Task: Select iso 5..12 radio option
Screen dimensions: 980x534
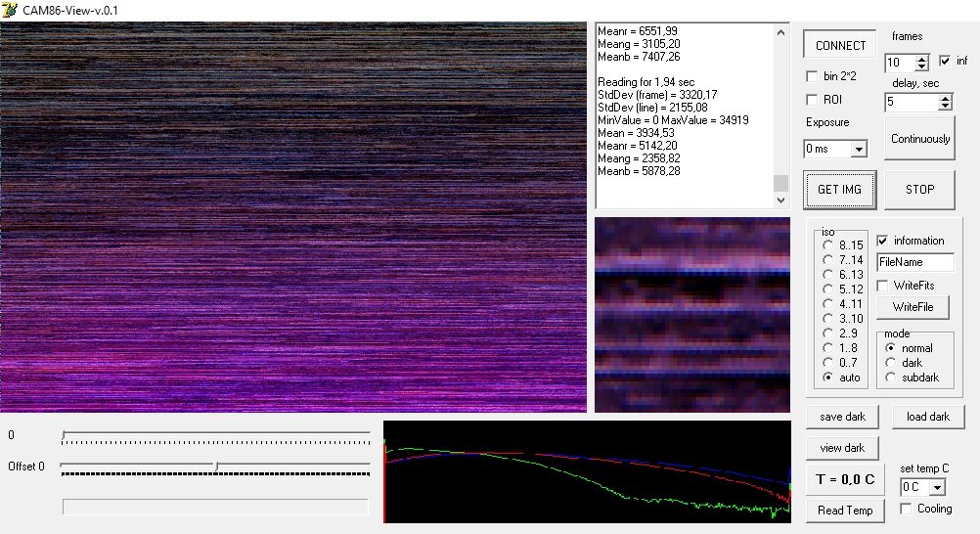Action: (828, 289)
